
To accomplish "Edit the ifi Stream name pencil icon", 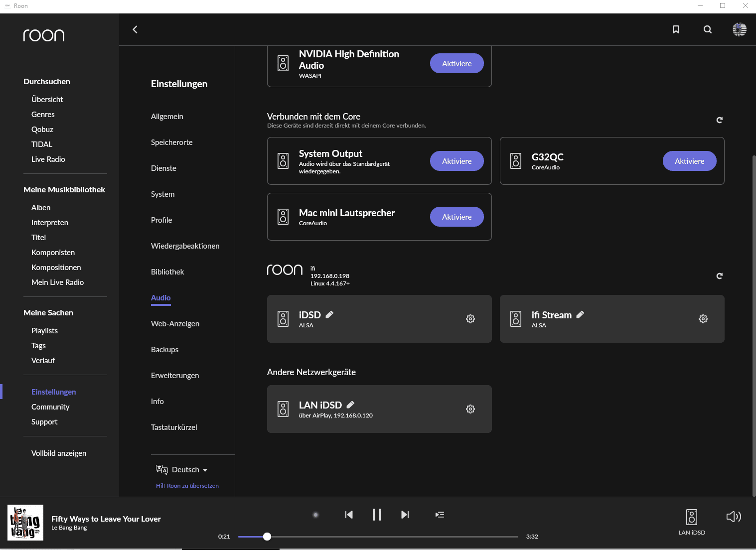I will click(x=580, y=314).
